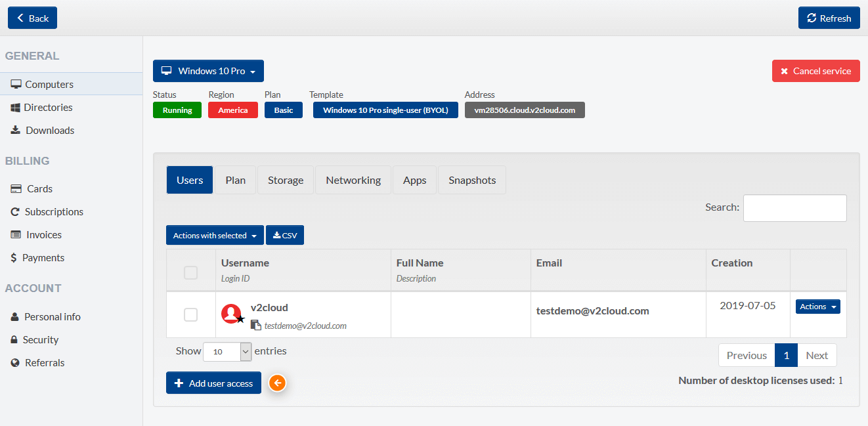
Task: Open the Show entries count dropdown
Action: point(227,351)
